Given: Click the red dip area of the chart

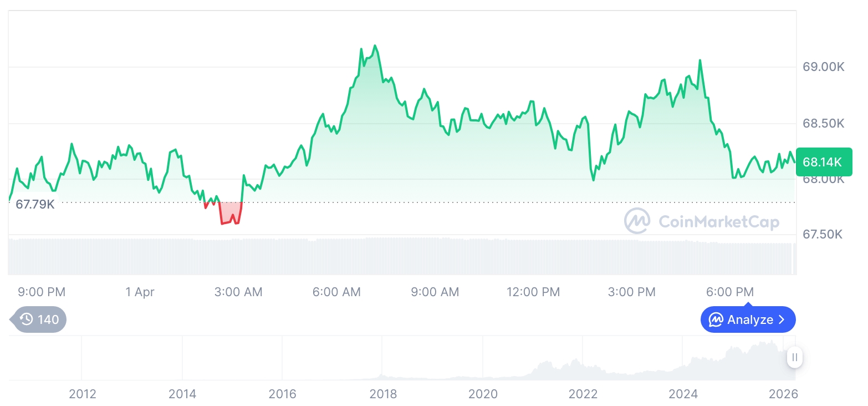Looking at the screenshot, I should tap(230, 214).
